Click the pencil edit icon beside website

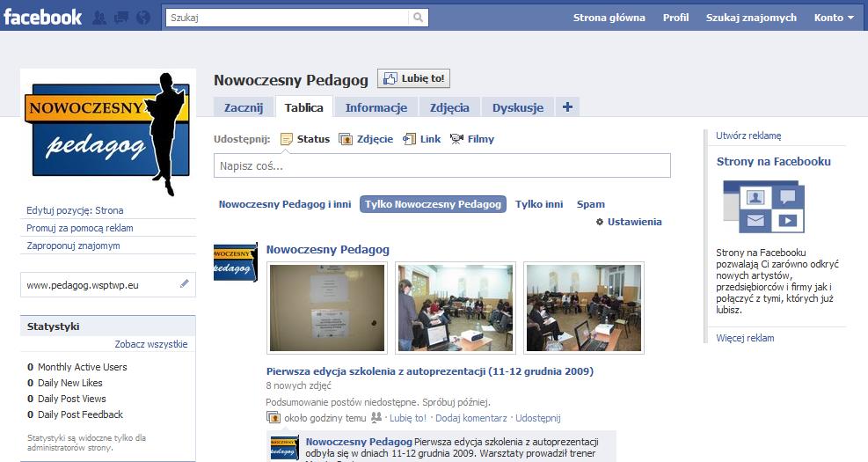pos(184,284)
